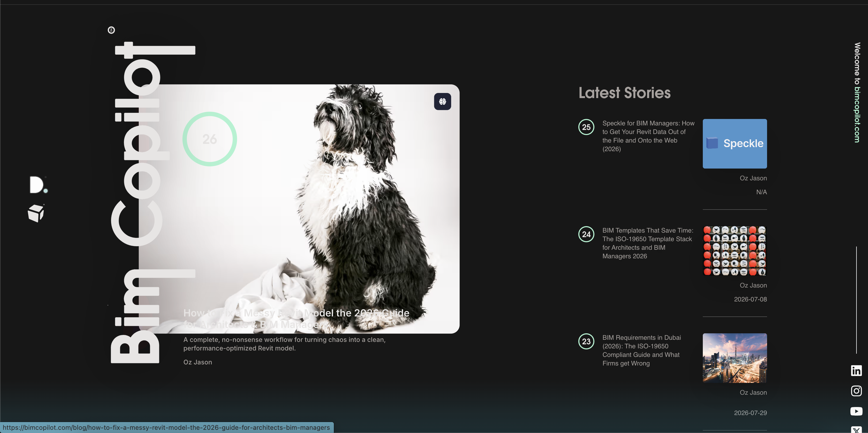Open the Instagram social icon

pos(856,391)
